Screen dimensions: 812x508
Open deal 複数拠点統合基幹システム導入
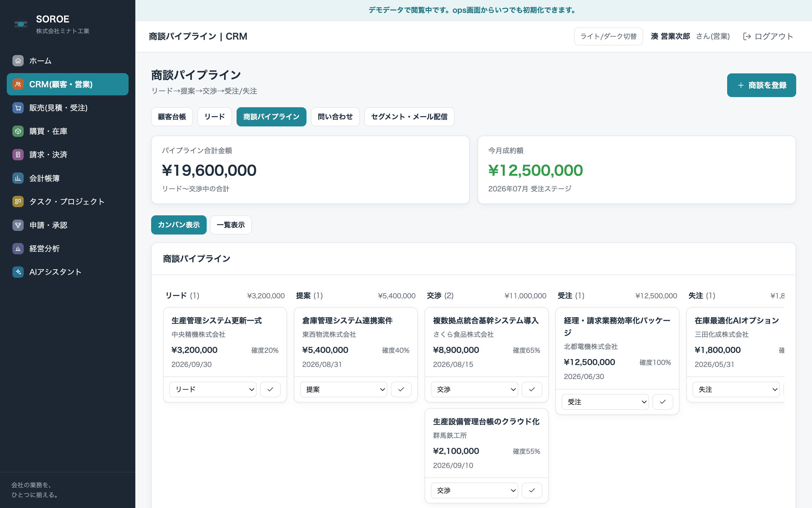pyautogui.click(x=486, y=321)
